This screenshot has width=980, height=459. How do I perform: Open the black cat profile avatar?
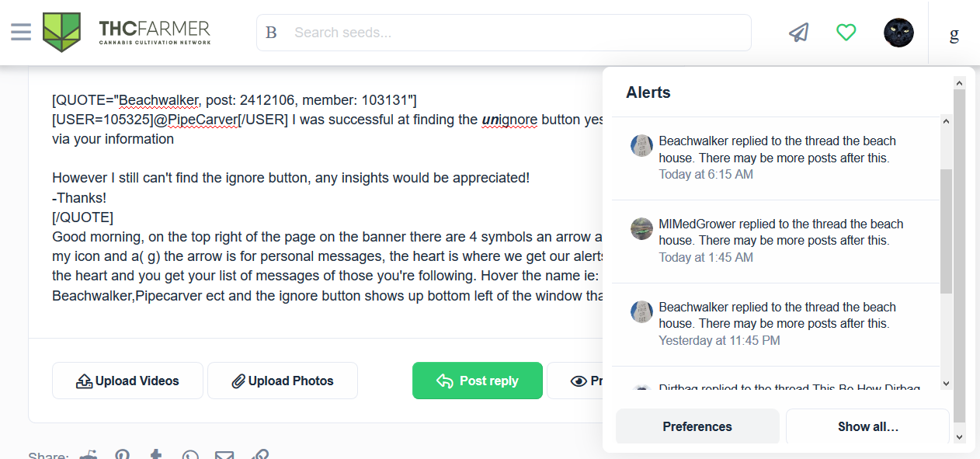[898, 33]
